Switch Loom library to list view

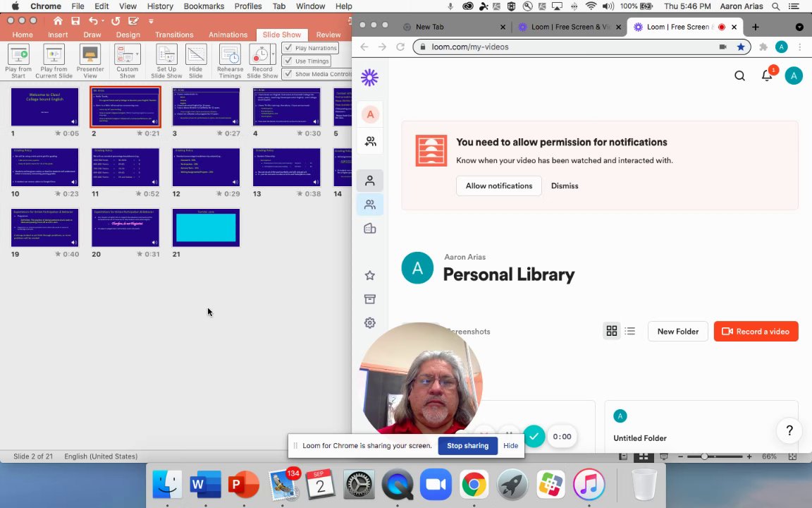pyautogui.click(x=629, y=331)
